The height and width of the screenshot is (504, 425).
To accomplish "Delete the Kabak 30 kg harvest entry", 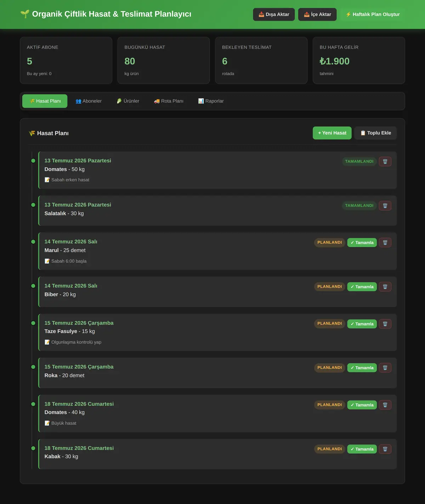I will (x=385, y=449).
